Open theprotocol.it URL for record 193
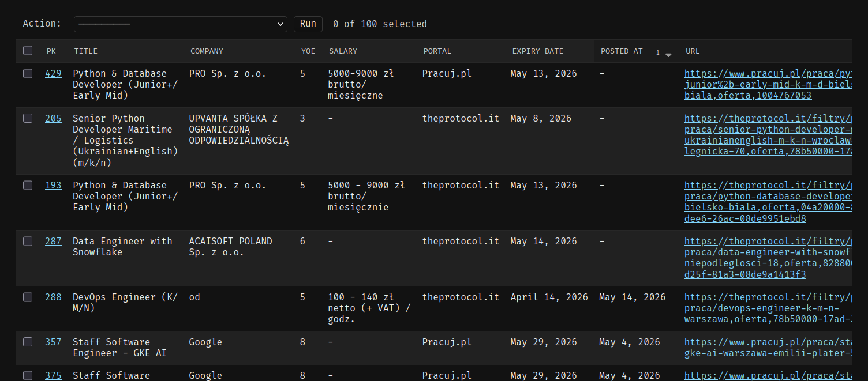This screenshot has height=381, width=868. tap(768, 202)
